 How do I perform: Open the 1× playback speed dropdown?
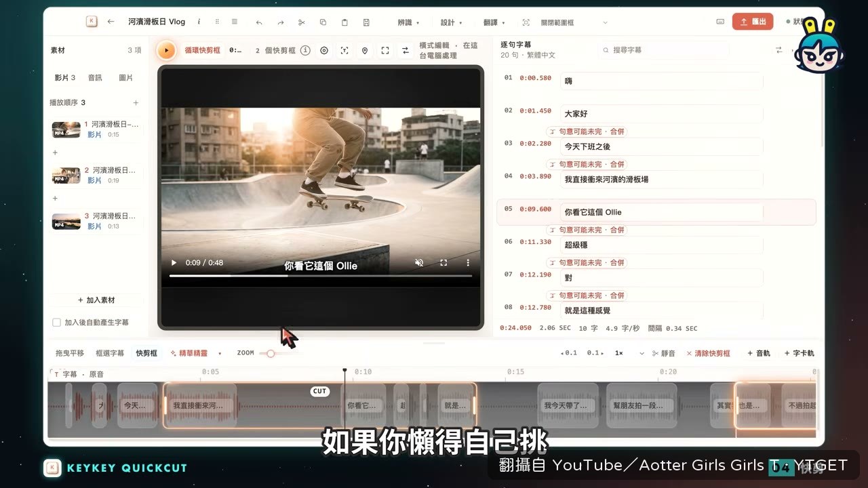point(629,353)
